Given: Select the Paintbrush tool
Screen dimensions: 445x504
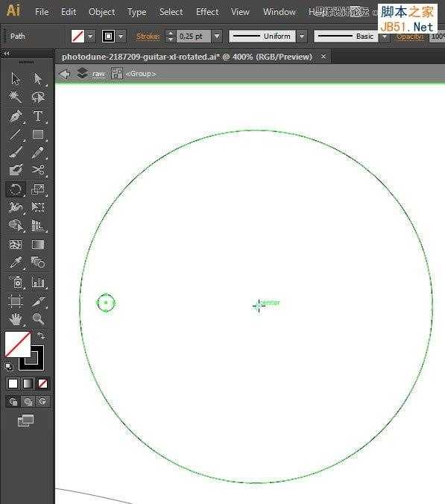Looking at the screenshot, I should tap(16, 152).
